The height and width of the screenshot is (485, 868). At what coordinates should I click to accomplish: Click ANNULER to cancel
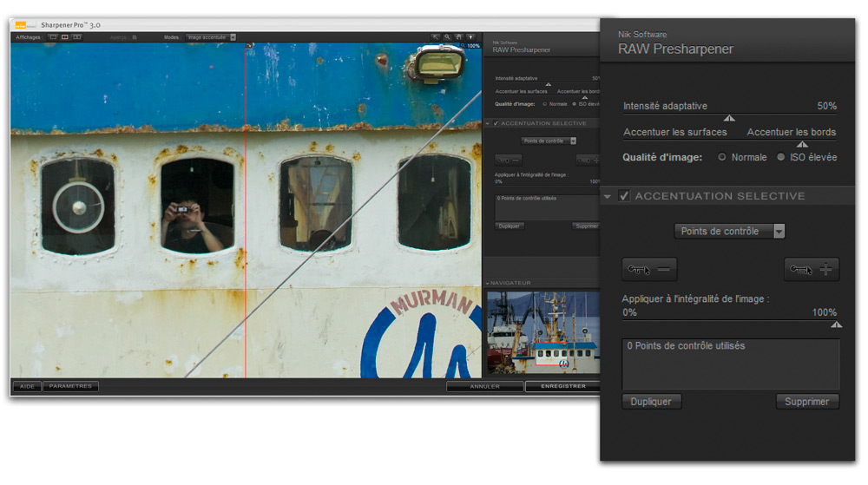(485, 386)
